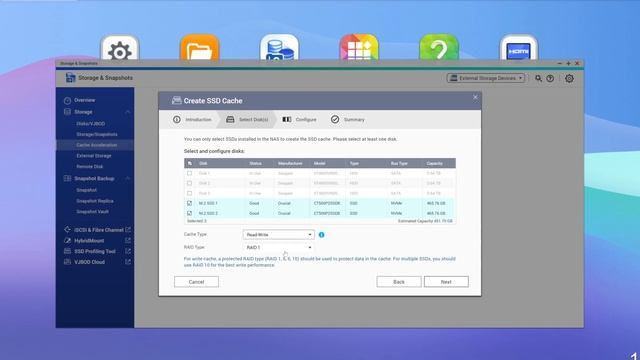Click the Storage & Snapshots logo icon

[70, 78]
